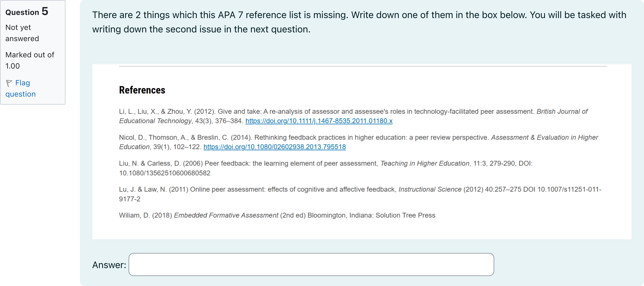Open the Flag question link
The image size is (644, 286).
(x=20, y=88)
